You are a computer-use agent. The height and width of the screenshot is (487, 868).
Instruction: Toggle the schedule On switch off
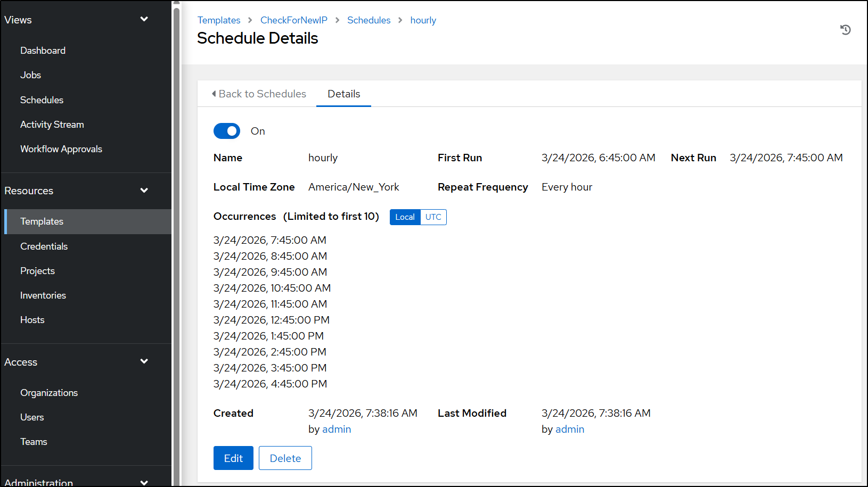[227, 131]
